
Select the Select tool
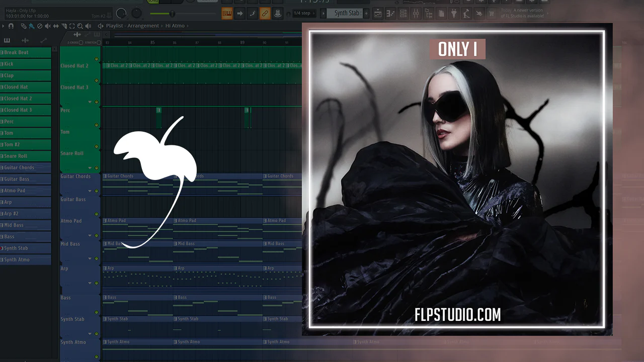[x=72, y=26]
